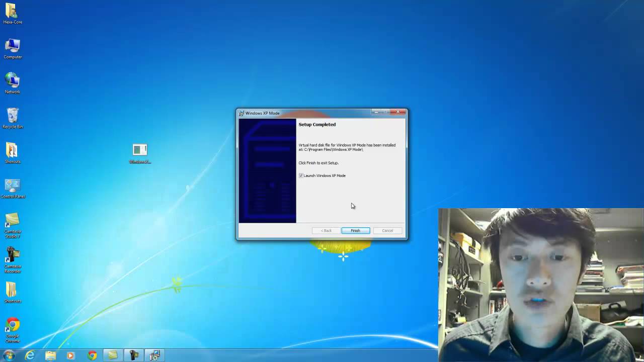Image resolution: width=644 pixels, height=362 pixels.
Task: Click the C:\Program Files\Windows XP Mode\ path text
Action: 334,150
